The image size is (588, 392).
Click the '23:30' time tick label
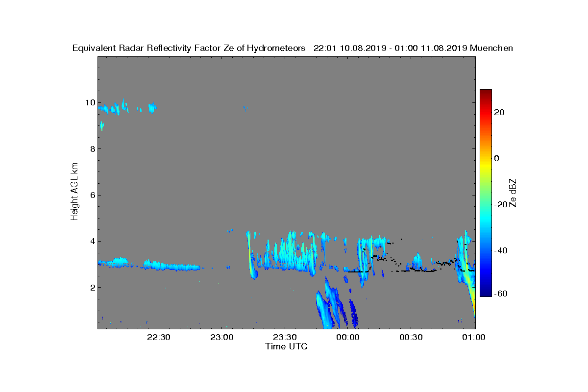tap(286, 338)
